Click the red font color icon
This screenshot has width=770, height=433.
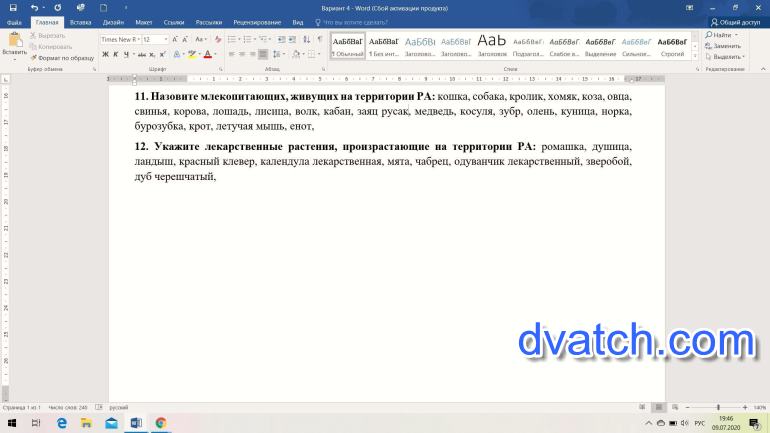[x=208, y=54]
